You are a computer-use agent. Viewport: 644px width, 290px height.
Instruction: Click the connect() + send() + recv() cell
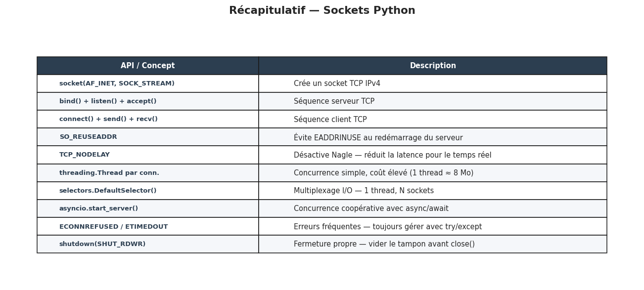(108, 119)
